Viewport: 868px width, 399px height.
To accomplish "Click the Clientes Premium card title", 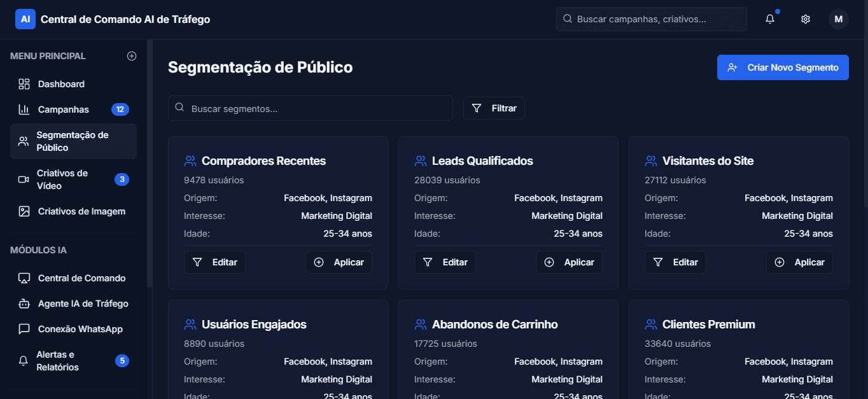I will [708, 325].
